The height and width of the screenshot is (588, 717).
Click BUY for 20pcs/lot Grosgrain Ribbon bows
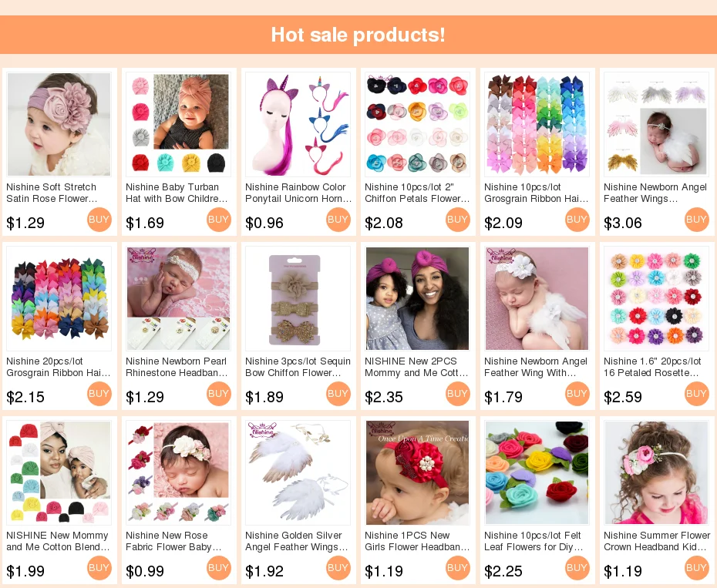99,394
